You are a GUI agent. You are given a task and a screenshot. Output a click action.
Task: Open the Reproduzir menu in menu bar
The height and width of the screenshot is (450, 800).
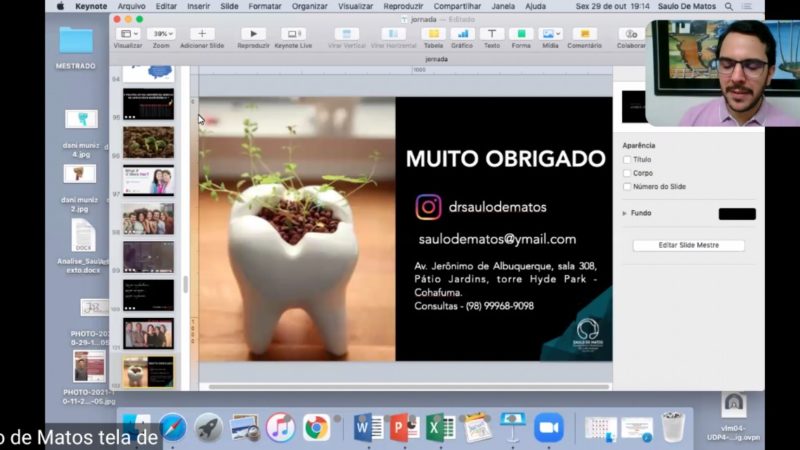click(403, 6)
